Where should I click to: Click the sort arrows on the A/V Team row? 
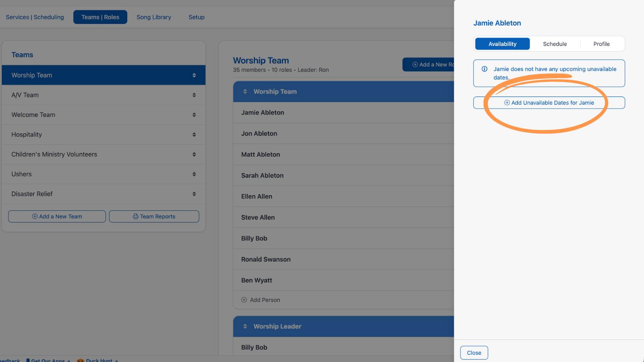coord(194,95)
